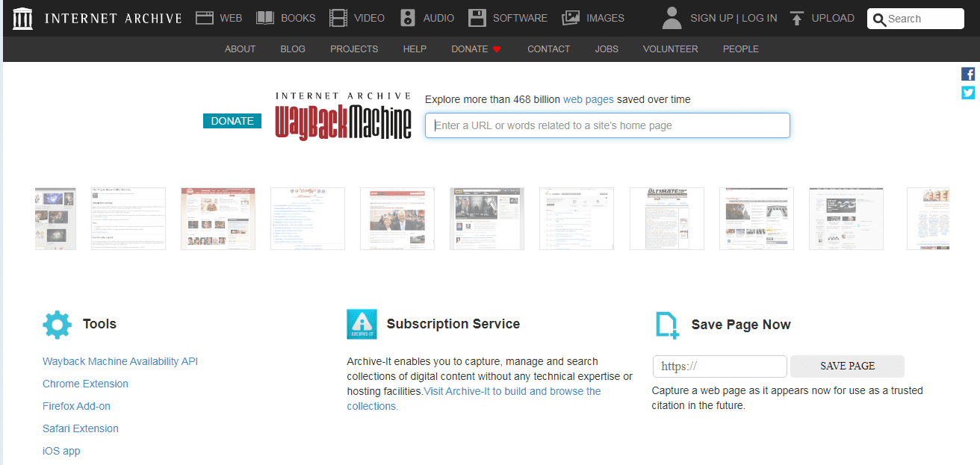Click the Ultimate Band List archived thumbnail
Viewport: 980px width, 465px height.
click(666, 219)
